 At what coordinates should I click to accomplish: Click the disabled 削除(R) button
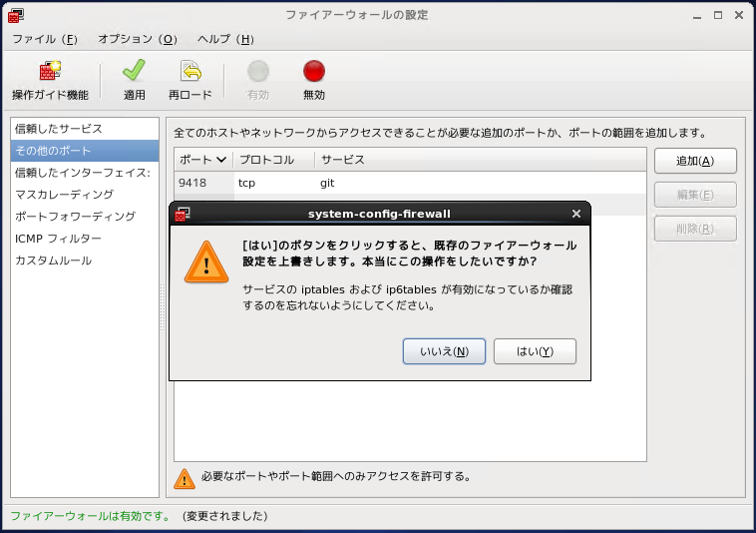tap(695, 229)
